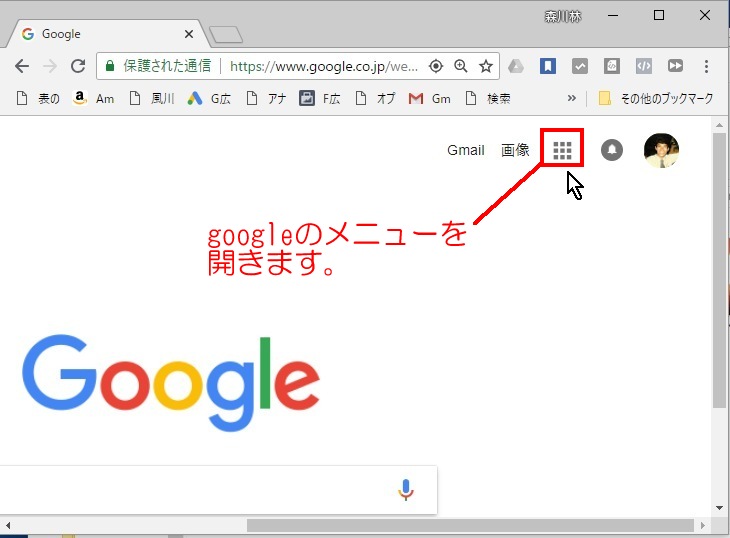Open the Gmail Gm bookmark
The width and height of the screenshot is (730, 538).
[x=429, y=99]
